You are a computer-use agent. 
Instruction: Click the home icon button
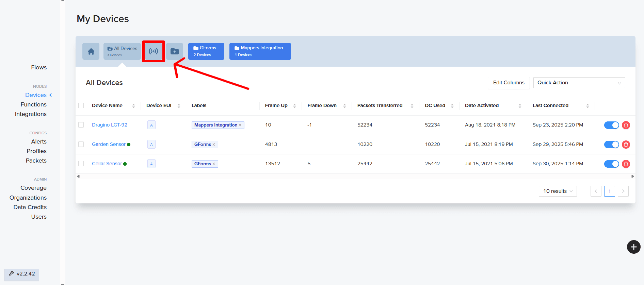(x=91, y=51)
